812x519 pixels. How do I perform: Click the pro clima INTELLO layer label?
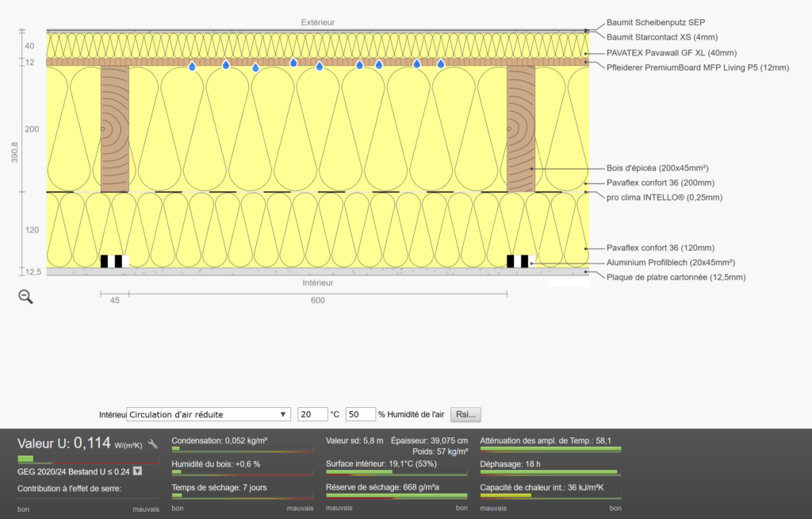pyautogui.click(x=664, y=197)
